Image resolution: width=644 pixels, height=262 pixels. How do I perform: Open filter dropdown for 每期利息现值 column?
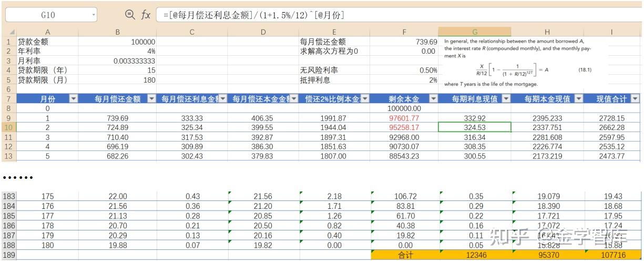[x=506, y=98]
